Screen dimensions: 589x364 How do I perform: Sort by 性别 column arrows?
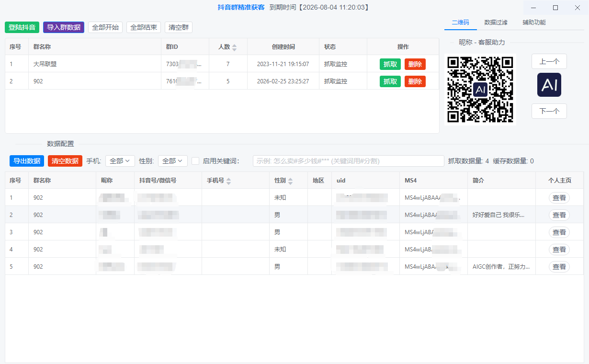click(x=290, y=181)
